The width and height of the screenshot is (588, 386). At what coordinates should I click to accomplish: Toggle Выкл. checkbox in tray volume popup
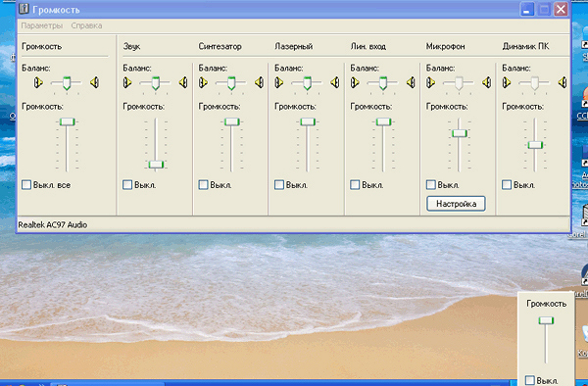[x=530, y=380]
